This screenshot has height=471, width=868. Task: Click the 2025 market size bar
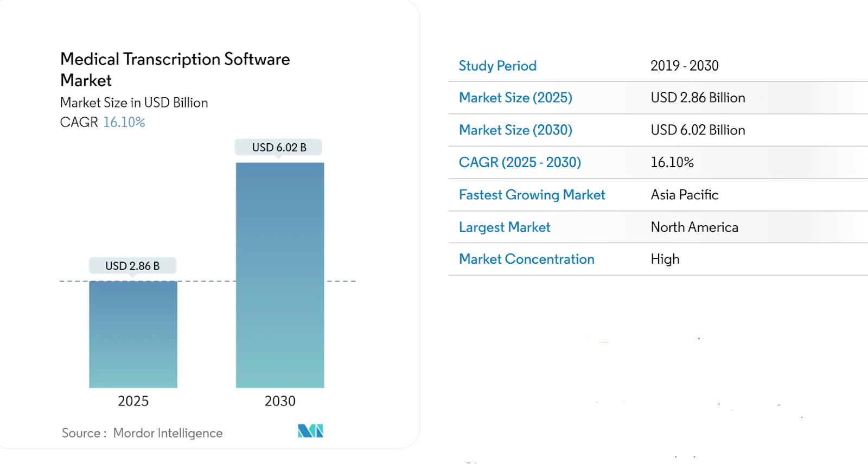coord(133,334)
